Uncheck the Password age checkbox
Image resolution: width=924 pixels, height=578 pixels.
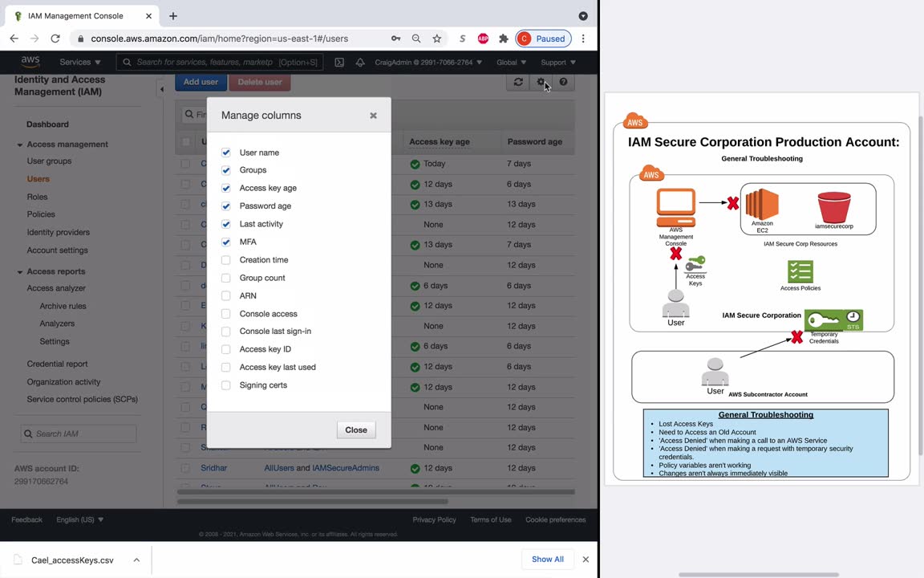pyautogui.click(x=225, y=206)
